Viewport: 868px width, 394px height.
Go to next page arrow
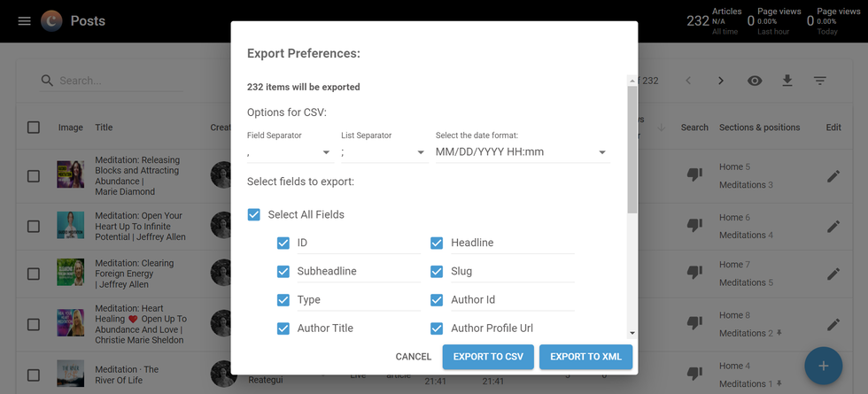coord(721,81)
